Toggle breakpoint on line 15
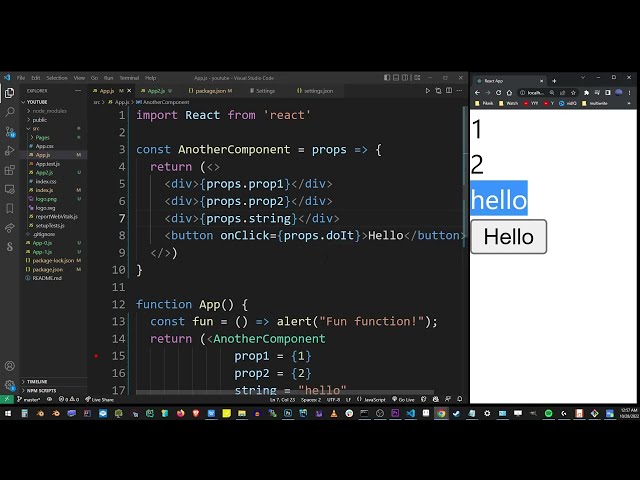 96,356
